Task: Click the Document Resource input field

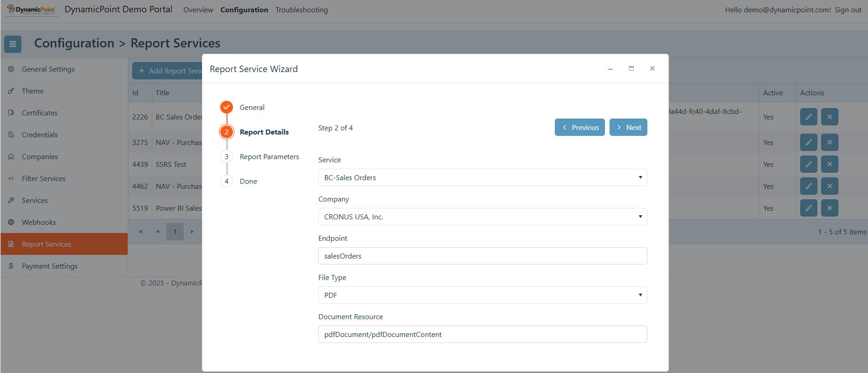Action: point(483,334)
